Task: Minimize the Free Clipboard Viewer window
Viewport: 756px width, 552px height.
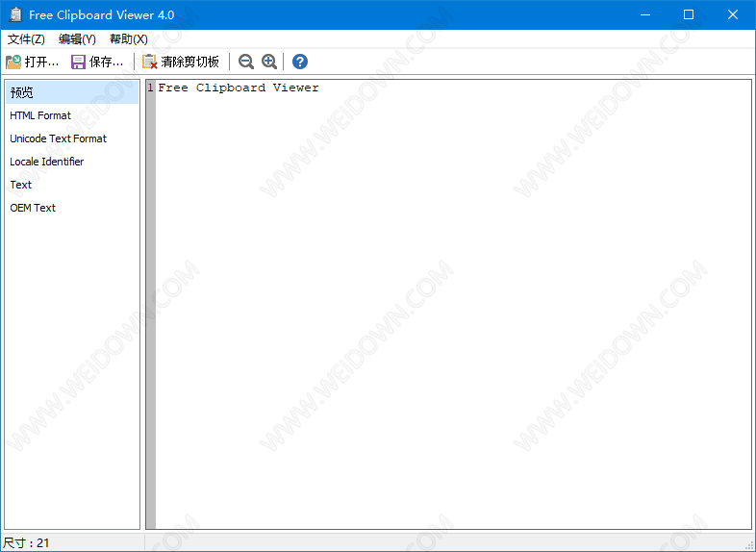Action: 645,14
